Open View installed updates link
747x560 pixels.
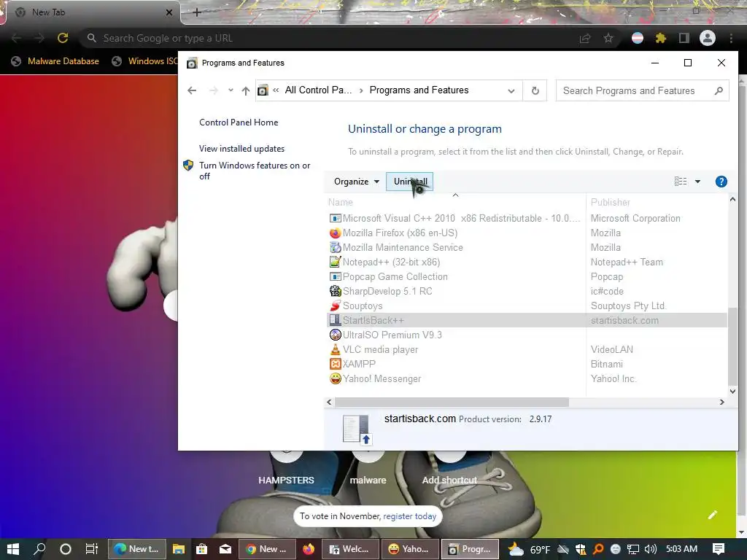241,149
